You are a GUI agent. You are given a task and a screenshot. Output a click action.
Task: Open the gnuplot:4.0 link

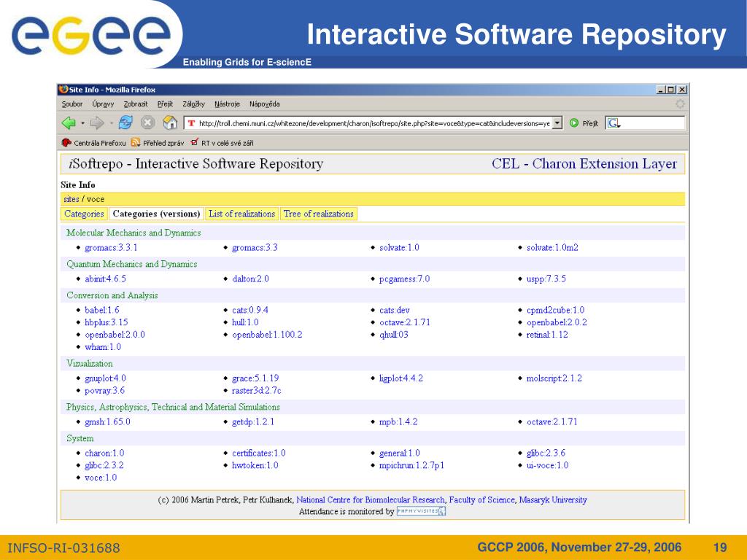click(x=105, y=378)
